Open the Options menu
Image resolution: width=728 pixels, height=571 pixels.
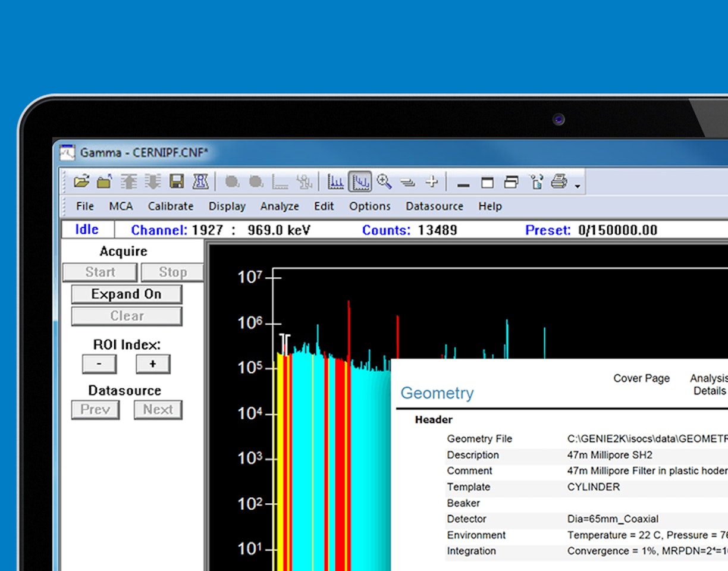coord(370,206)
